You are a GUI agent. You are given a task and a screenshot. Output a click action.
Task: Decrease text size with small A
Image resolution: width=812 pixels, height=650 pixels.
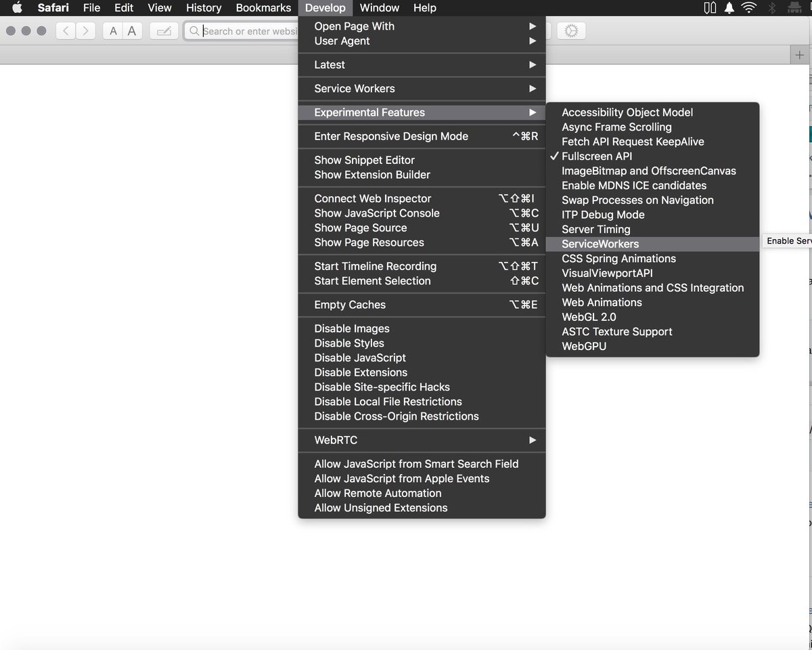coord(113,31)
